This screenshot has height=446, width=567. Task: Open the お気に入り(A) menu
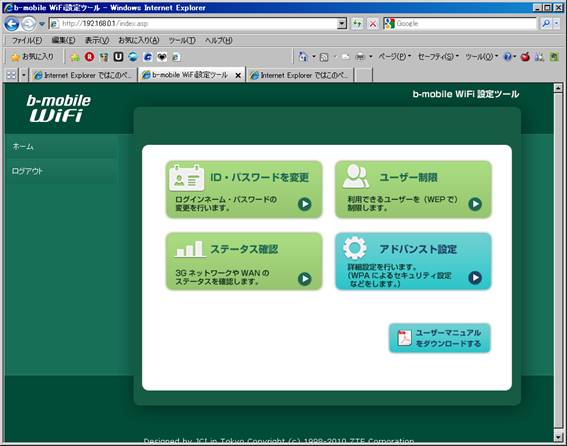point(139,40)
